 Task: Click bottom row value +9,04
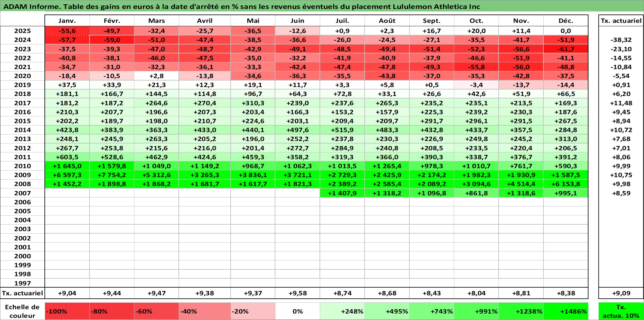point(67,293)
